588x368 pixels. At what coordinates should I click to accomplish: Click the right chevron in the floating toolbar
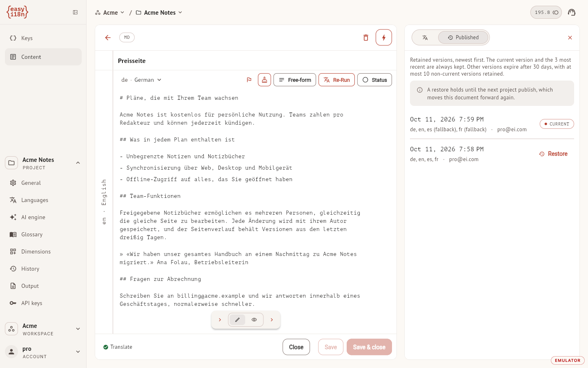(272, 320)
